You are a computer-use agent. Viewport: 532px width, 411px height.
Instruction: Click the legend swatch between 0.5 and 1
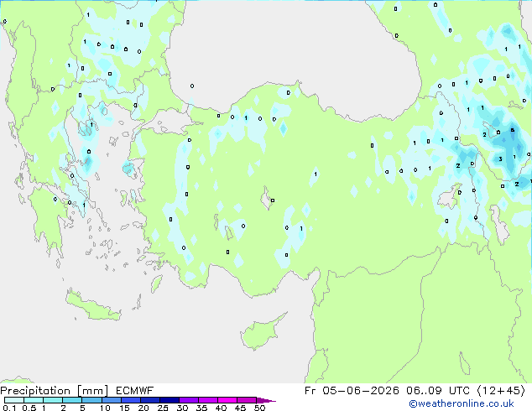click(34, 400)
